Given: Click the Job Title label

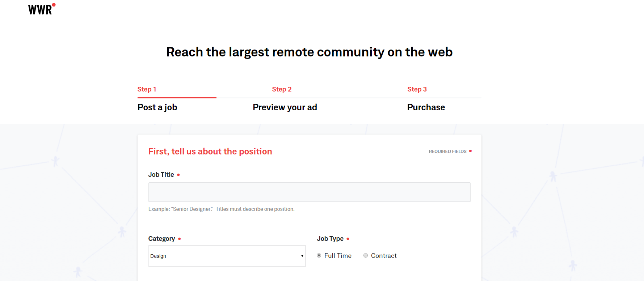Looking at the screenshot, I should pyautogui.click(x=161, y=175).
